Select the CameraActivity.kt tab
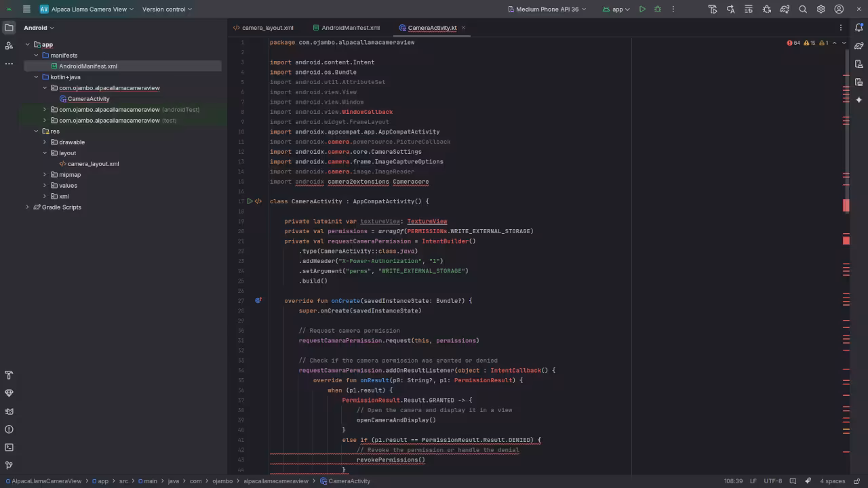The width and height of the screenshot is (868, 488). (432, 28)
